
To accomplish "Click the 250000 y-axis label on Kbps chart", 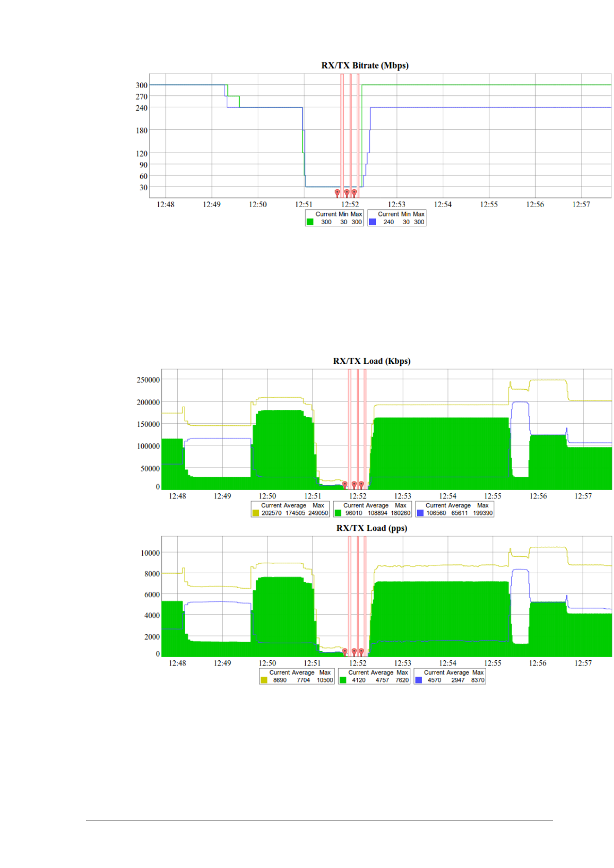I will (148, 380).
